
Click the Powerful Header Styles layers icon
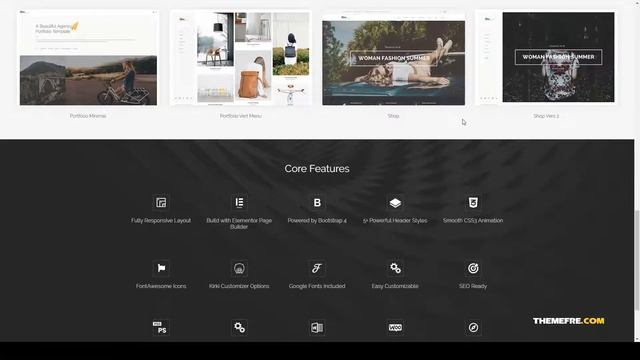[395, 202]
